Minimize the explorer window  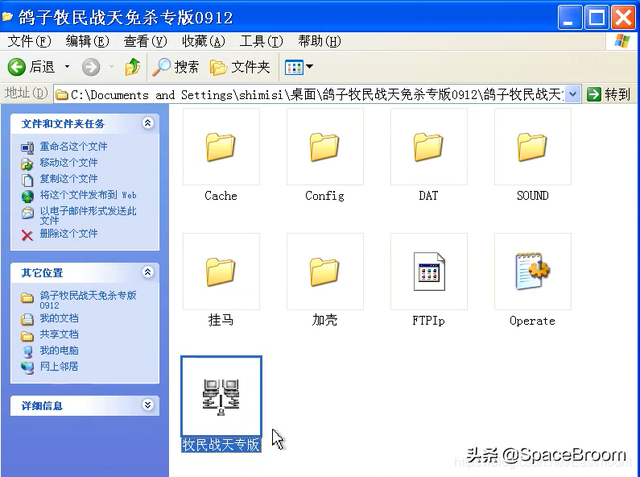(569, 18)
